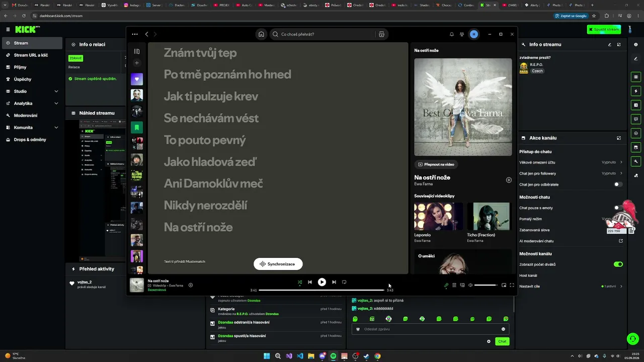Open Spotify friend activity icon
The width and height of the screenshot is (644, 362).
pos(461,34)
